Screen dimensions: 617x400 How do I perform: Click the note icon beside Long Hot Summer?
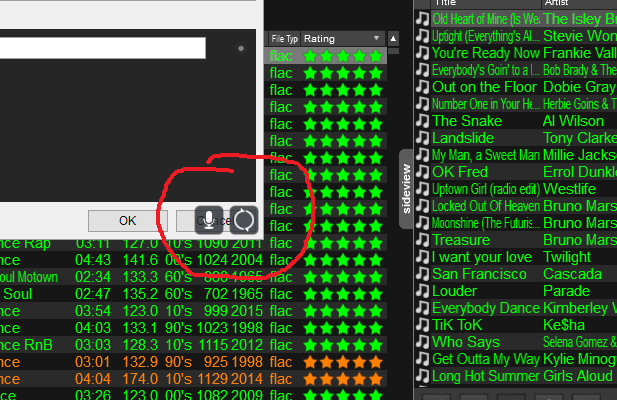click(423, 376)
